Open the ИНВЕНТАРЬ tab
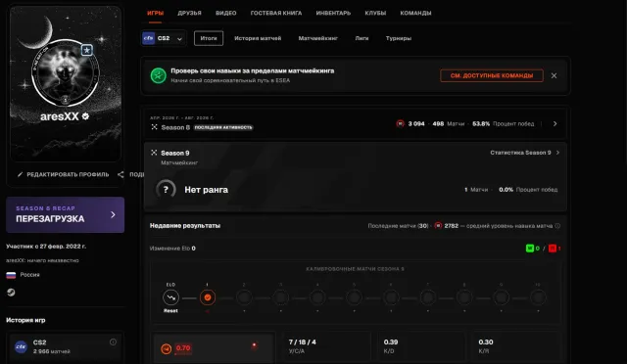627x364 pixels. coord(333,13)
